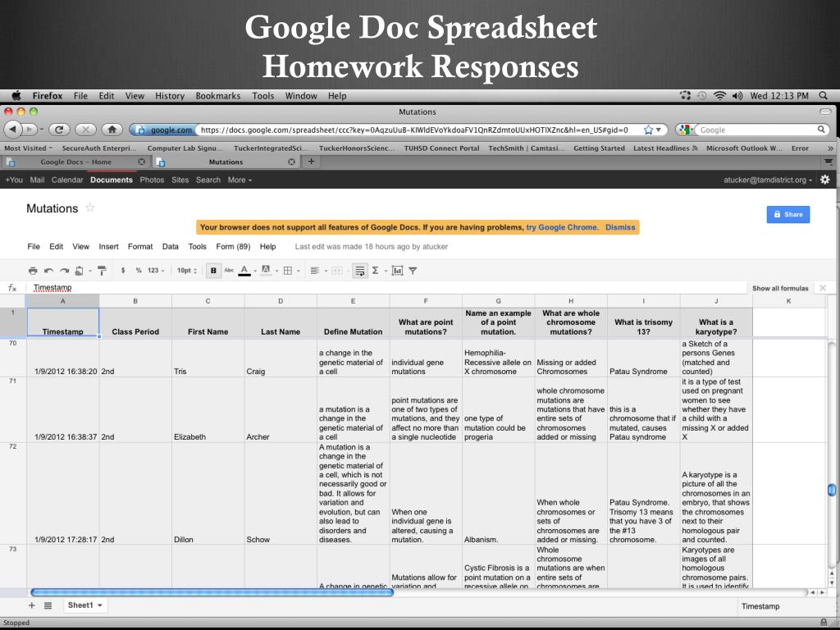Click the formula bar input field

[x=388, y=288]
